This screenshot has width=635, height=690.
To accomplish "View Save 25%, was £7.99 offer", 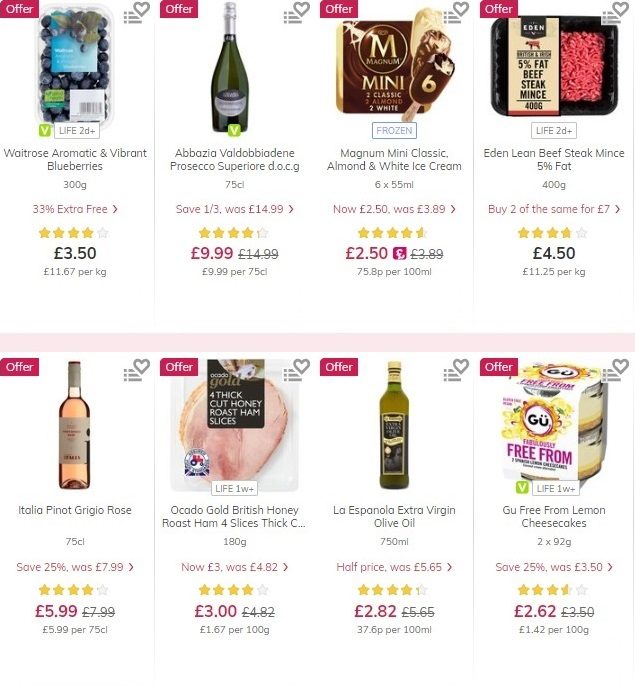I will pos(75,567).
